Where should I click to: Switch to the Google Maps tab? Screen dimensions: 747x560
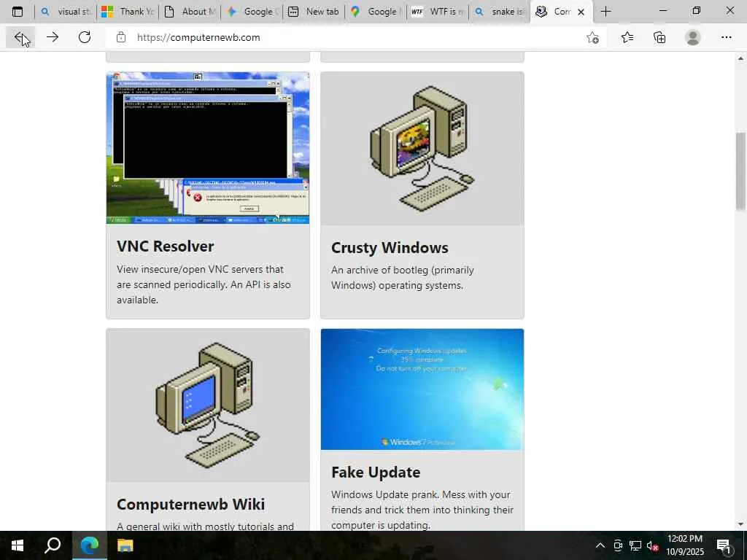click(376, 12)
